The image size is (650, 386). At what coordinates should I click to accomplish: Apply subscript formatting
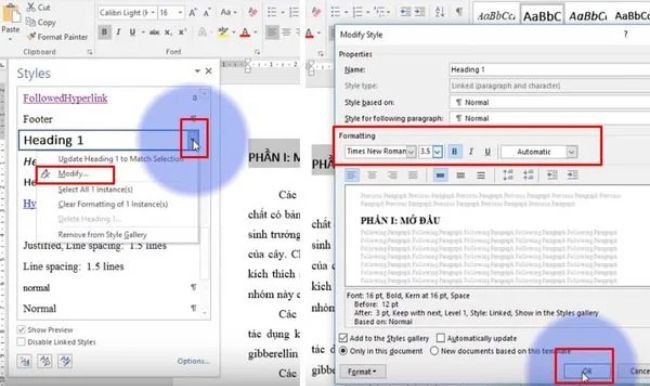168,32
